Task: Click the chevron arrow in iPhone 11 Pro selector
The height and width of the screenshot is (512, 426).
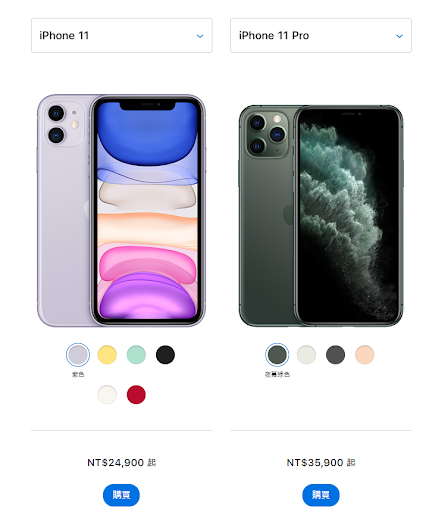Action: click(x=399, y=36)
